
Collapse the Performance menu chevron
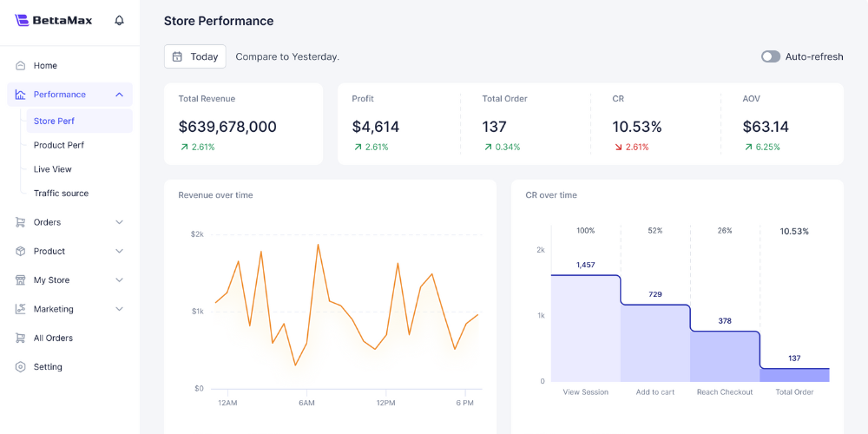click(x=119, y=95)
